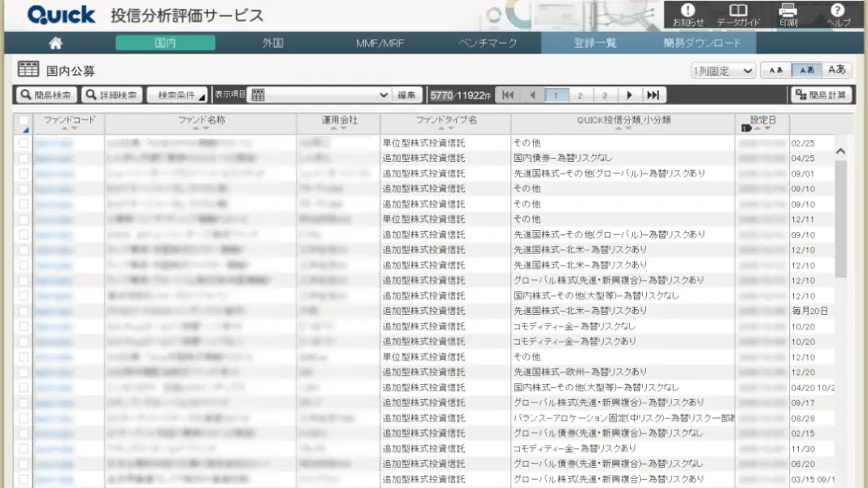Select the smallest font size button
The width and height of the screenshot is (868, 488).
click(x=776, y=70)
